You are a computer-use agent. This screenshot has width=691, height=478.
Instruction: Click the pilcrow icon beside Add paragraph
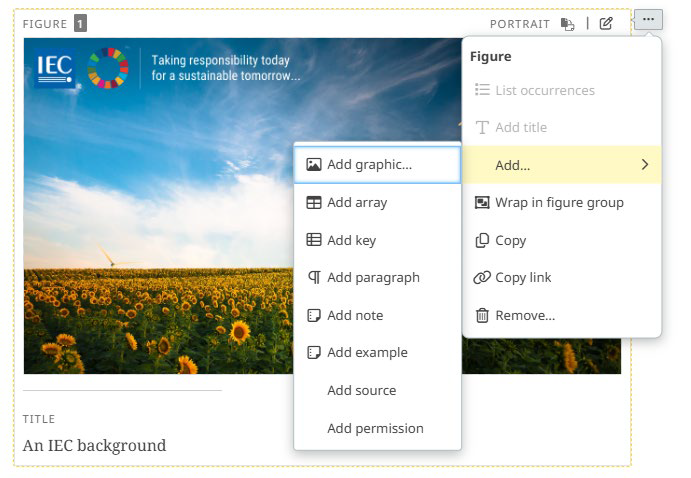click(314, 278)
